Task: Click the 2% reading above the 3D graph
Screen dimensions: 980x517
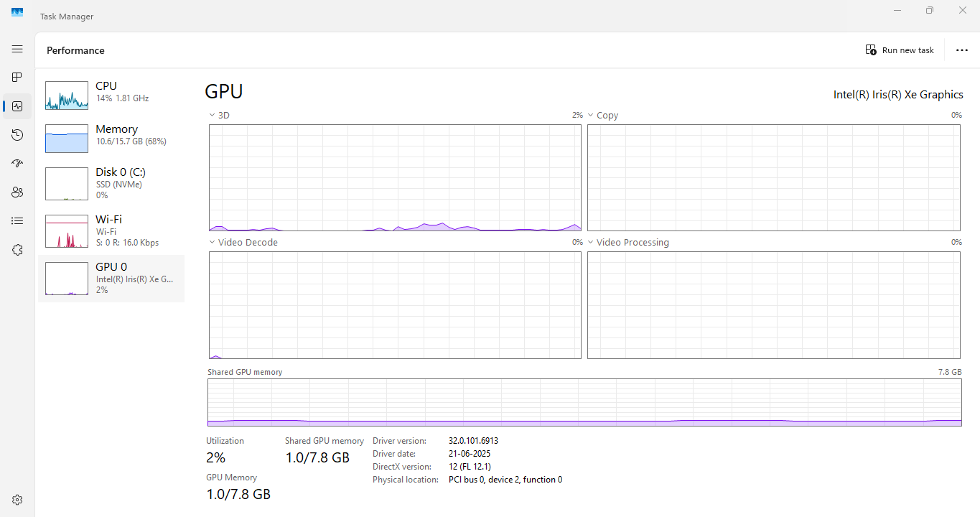Action: click(x=577, y=115)
